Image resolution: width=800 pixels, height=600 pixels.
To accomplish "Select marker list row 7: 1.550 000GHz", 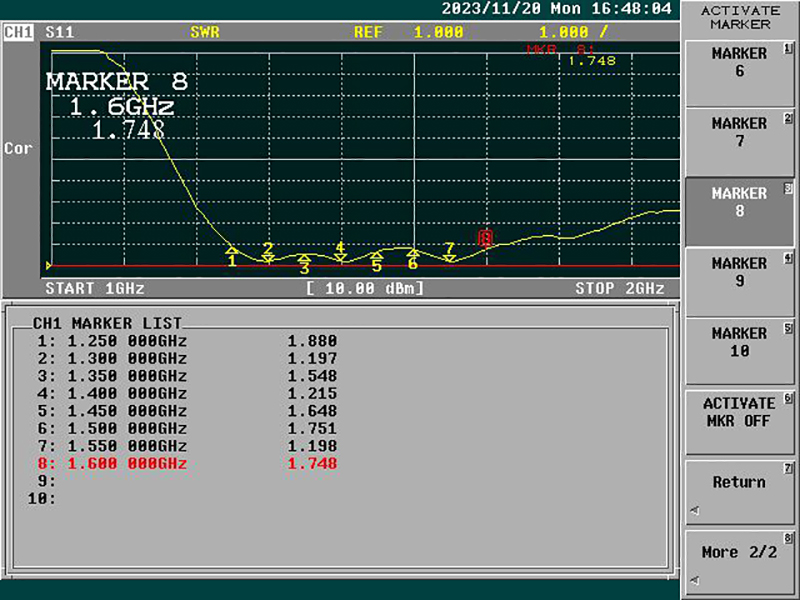I will pos(187,446).
